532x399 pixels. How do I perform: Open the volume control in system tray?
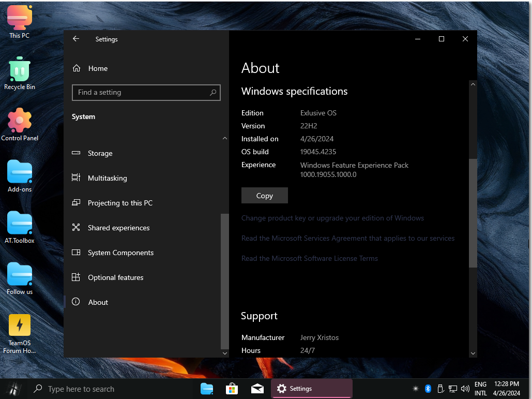coord(465,389)
